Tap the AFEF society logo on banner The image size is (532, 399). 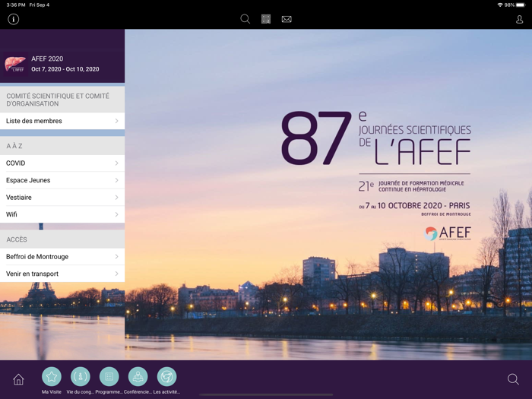[x=448, y=233]
